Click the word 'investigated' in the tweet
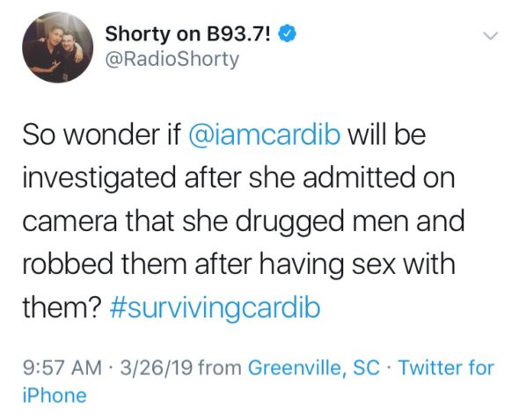The image size is (519, 420). pos(99,179)
